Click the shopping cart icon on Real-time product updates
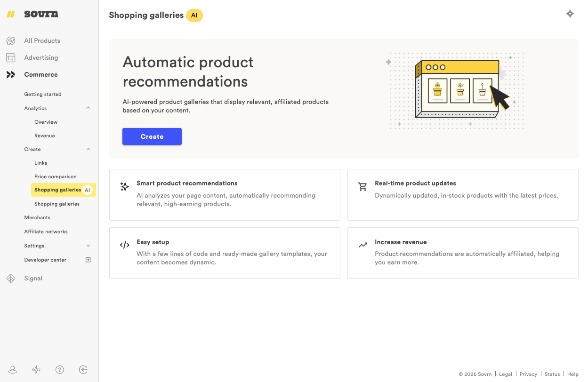The height and width of the screenshot is (382, 588). (x=362, y=186)
